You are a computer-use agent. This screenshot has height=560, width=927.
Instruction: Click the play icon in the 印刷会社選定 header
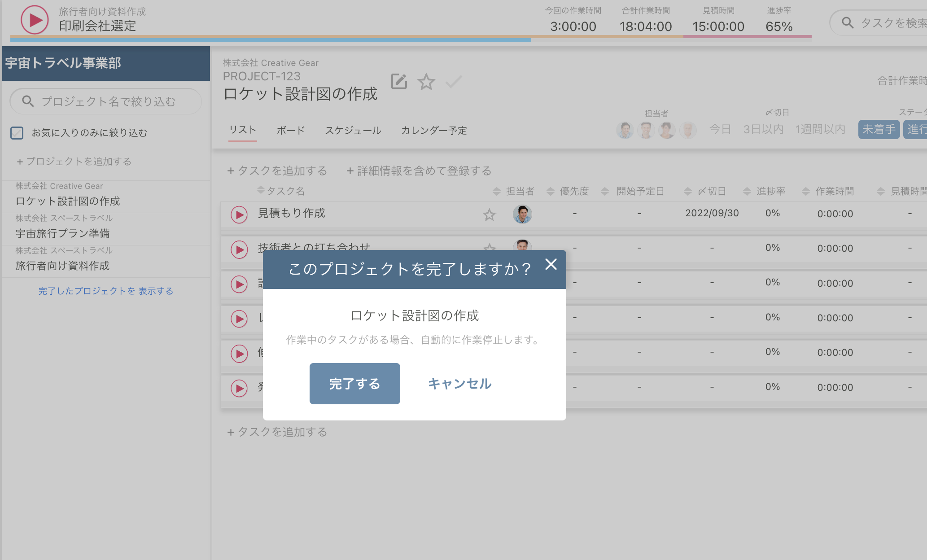click(x=34, y=20)
